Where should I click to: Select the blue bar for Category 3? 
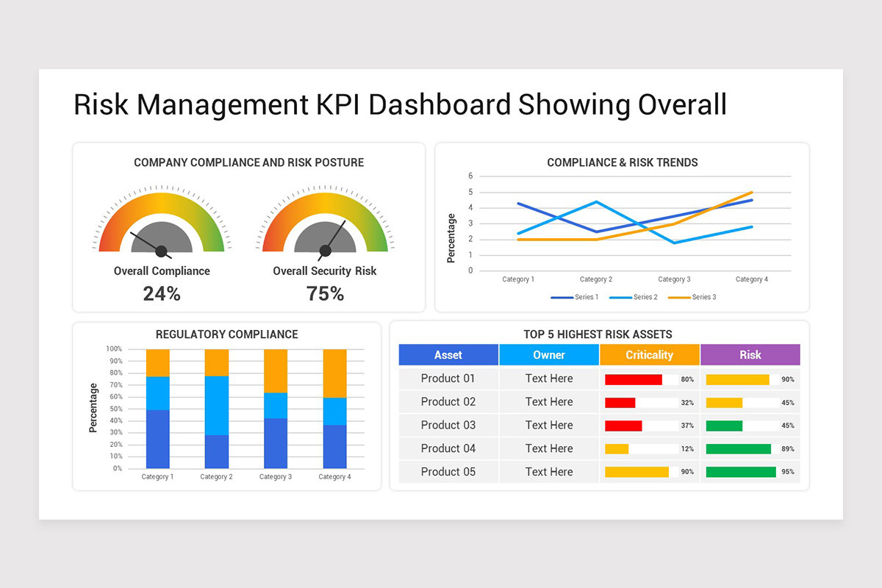point(276,443)
